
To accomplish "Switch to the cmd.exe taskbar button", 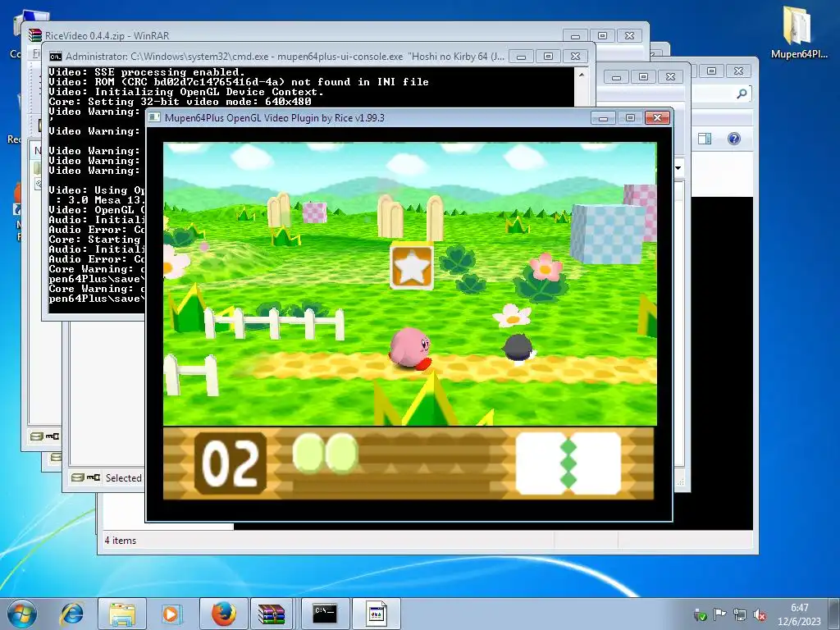I will pyautogui.click(x=325, y=614).
